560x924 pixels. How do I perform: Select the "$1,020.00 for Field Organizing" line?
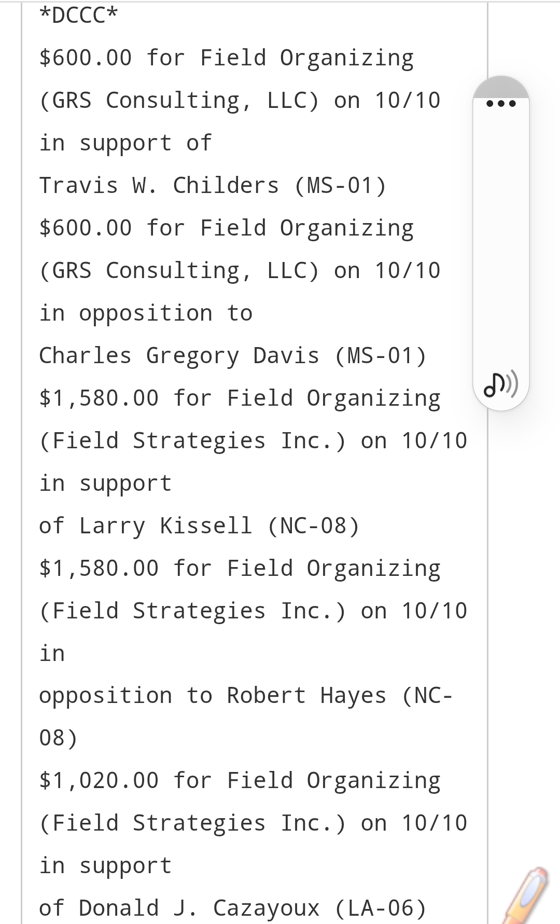240,781
